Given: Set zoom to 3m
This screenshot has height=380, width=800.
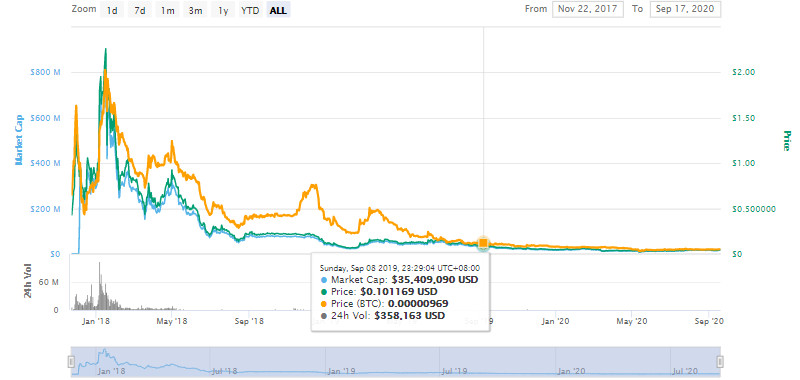Looking at the screenshot, I should [195, 10].
